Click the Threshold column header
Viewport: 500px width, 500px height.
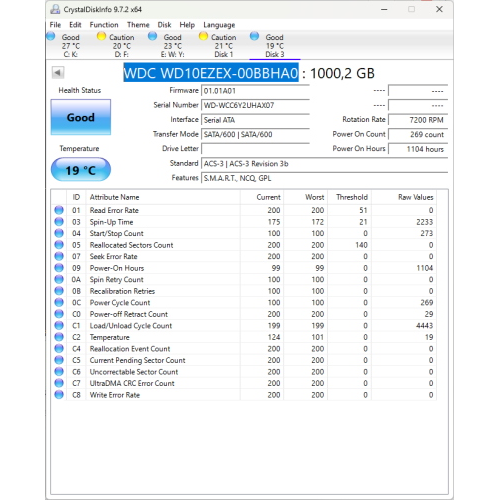pos(350,197)
